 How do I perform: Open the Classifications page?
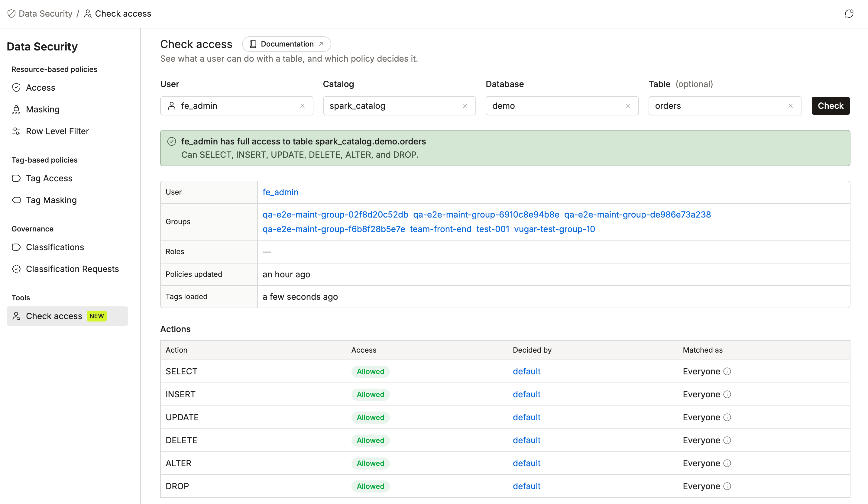[67, 247]
